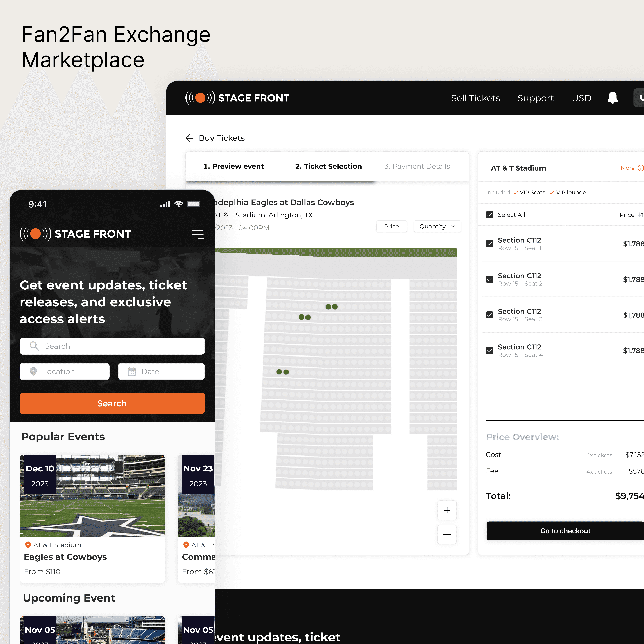Image resolution: width=644 pixels, height=644 pixels.
Task: Open the USD currency selector
Action: click(x=581, y=98)
